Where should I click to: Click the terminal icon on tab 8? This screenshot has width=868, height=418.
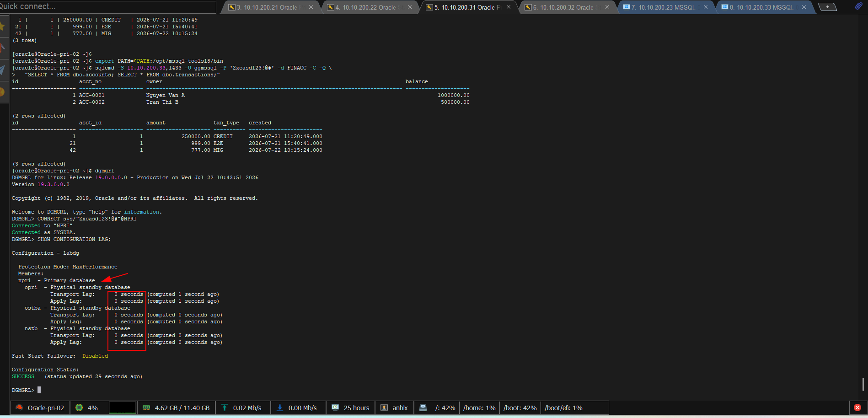(x=725, y=7)
